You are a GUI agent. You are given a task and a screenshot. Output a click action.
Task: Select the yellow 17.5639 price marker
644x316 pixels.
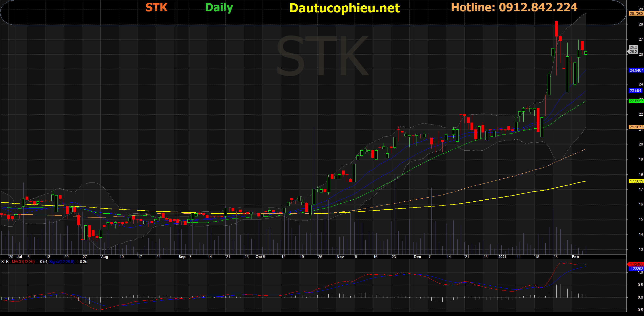tap(636, 181)
